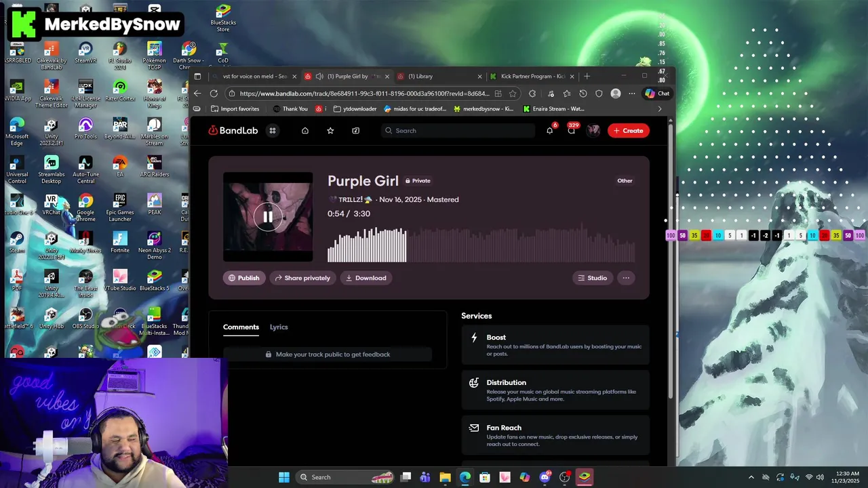Click the Private lock badge
Image resolution: width=868 pixels, height=488 pixels.
[x=418, y=181]
